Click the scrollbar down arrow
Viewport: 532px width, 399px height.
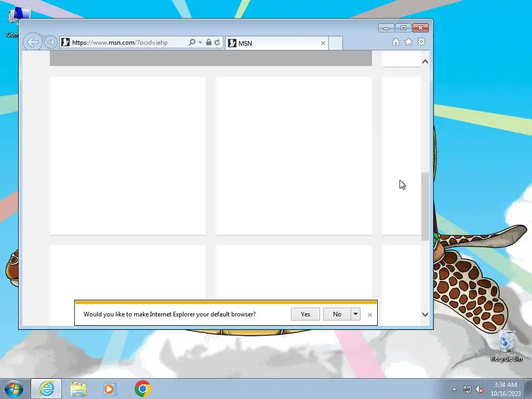[x=425, y=314]
